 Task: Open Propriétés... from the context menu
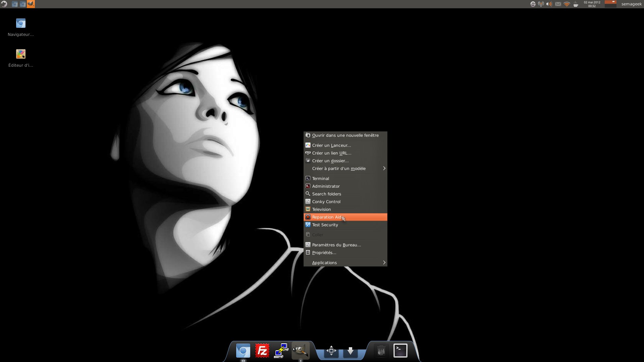345,253
